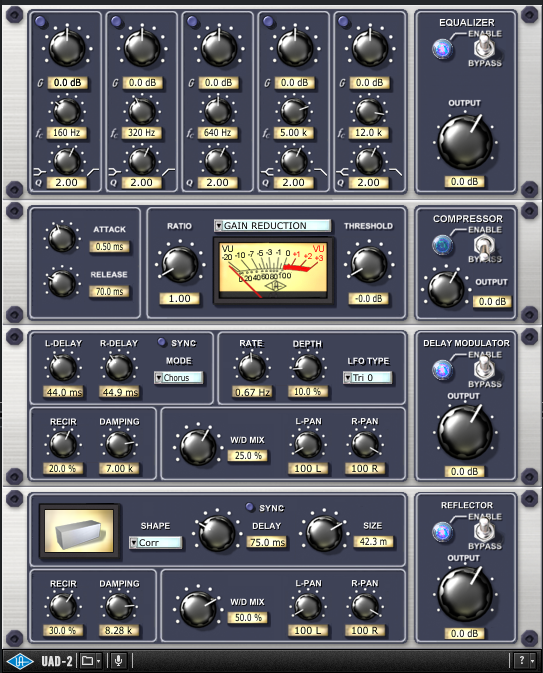Click the compressor Ratio 1.00 value field

pyautogui.click(x=179, y=299)
